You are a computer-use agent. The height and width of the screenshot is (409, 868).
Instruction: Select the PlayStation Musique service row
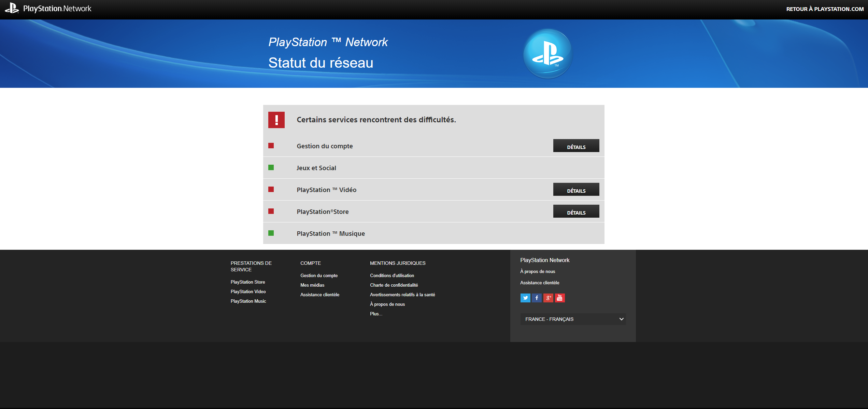(x=330, y=233)
